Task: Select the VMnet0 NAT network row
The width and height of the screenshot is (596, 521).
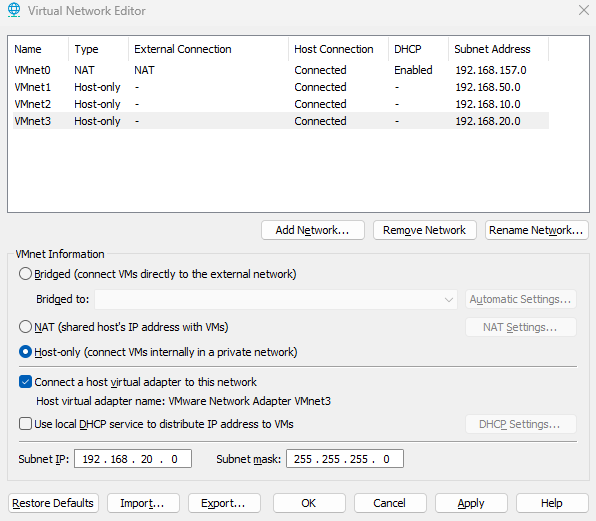Action: tap(281, 70)
